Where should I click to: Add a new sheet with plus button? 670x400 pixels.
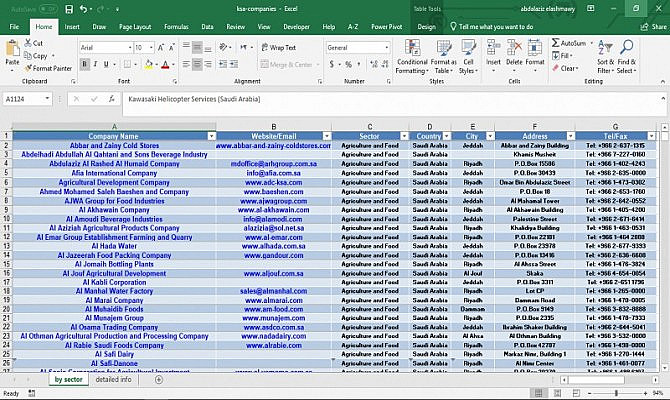click(x=159, y=379)
